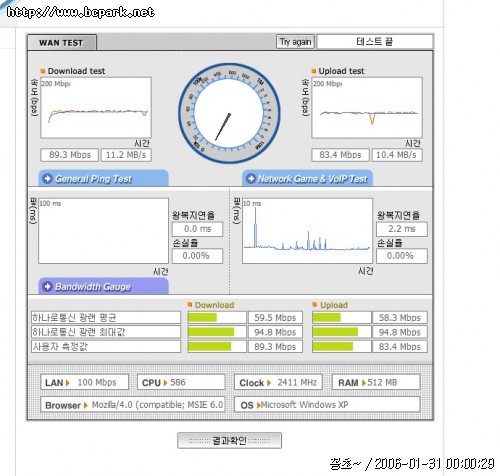Click the orange Download marker in Bandwidth Gauge
500x476 pixels.
click(190, 304)
